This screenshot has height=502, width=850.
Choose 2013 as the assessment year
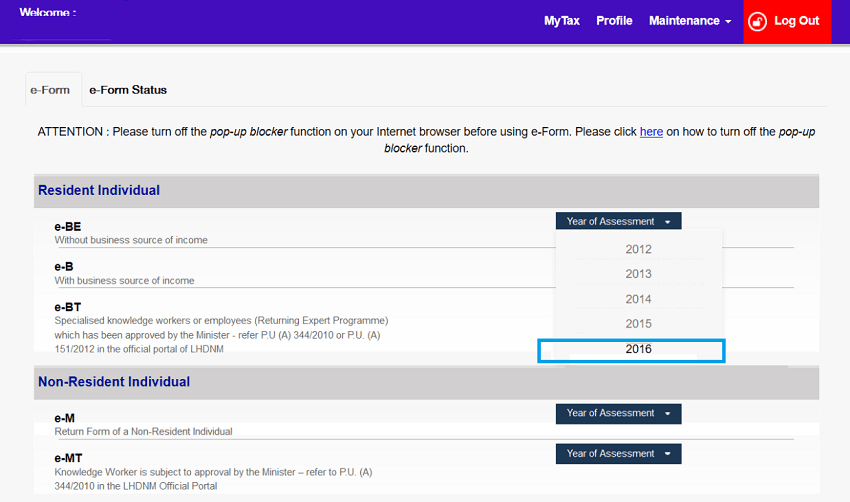[x=638, y=274]
